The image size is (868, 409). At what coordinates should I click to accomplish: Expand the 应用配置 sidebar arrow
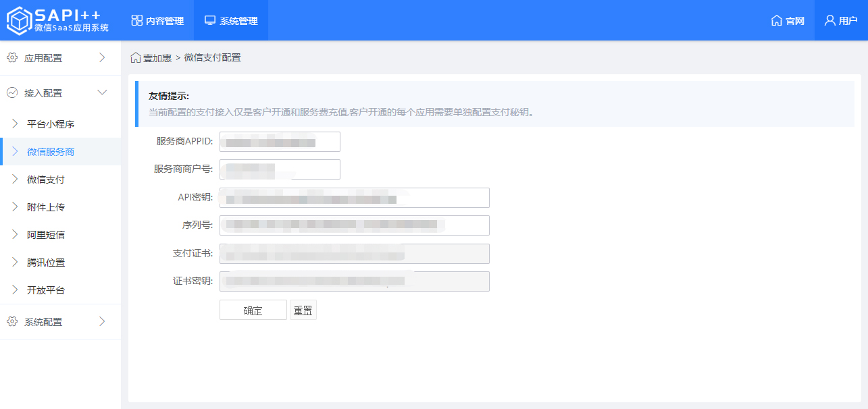coord(102,58)
